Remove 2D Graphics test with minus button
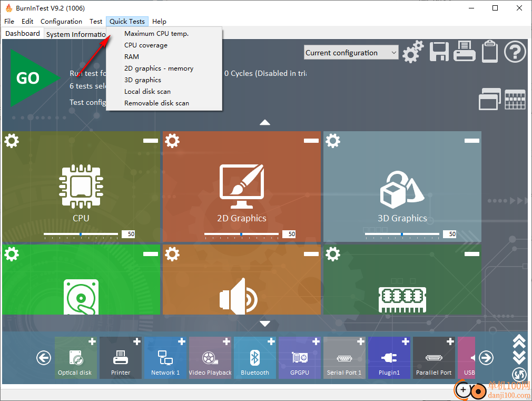Viewport: 532px width, 401px height. coord(311,141)
